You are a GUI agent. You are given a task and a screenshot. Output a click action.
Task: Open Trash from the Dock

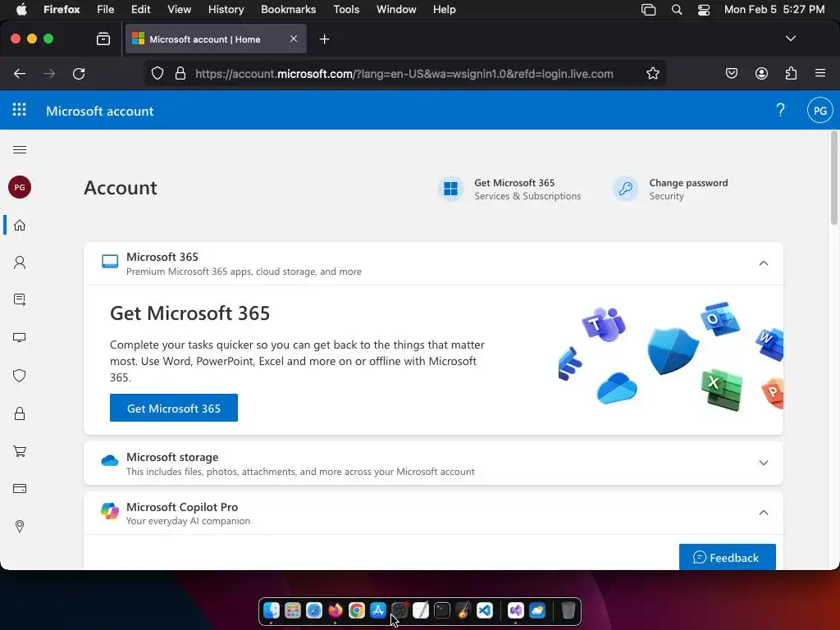[568, 610]
